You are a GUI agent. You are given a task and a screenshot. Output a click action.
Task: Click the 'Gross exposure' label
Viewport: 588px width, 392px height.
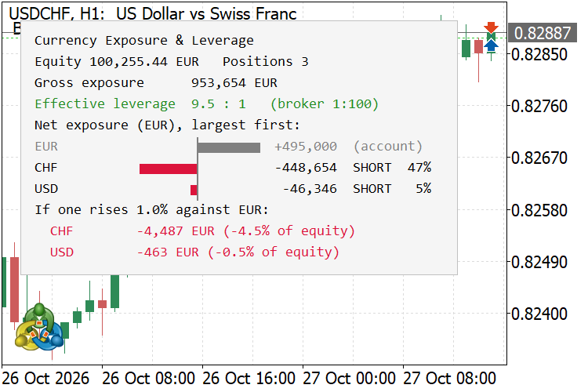point(89,83)
